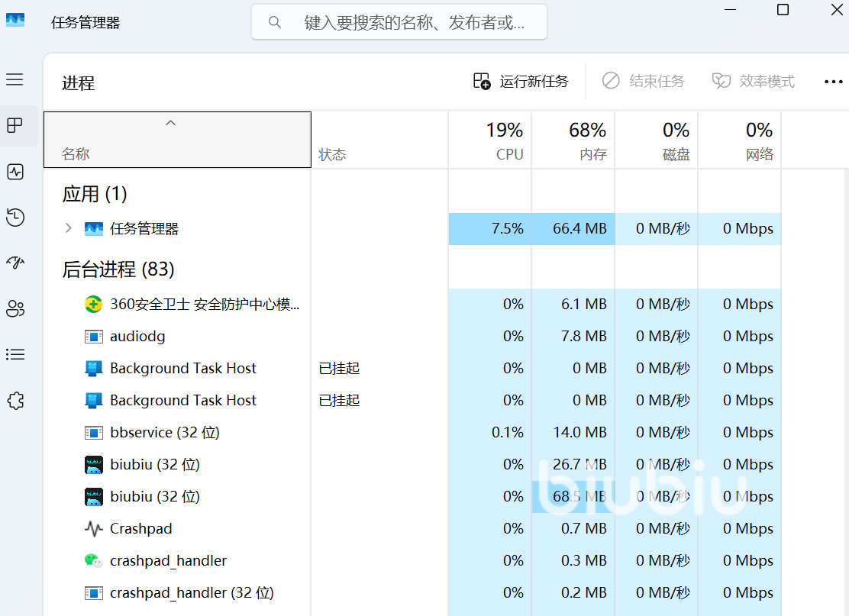Expand the 任务管理器 process row
Screen dimensions: 849x616
[x=68, y=228]
